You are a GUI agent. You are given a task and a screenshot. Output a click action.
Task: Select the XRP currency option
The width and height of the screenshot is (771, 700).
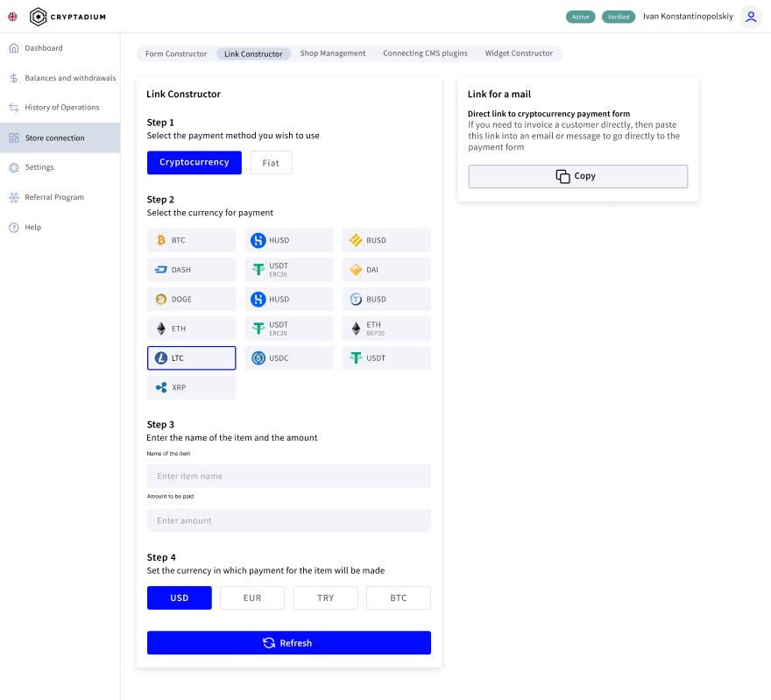pos(191,387)
